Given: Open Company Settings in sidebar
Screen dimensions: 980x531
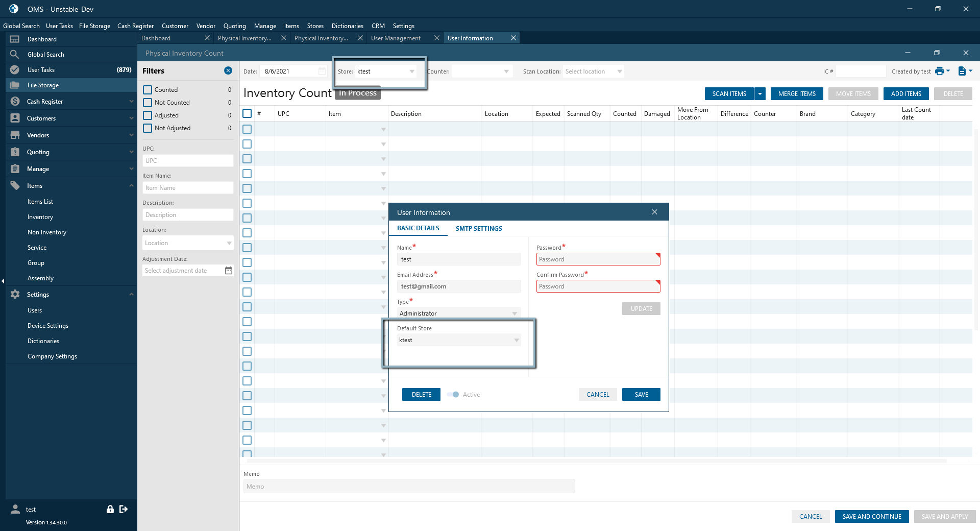Looking at the screenshot, I should pos(52,356).
